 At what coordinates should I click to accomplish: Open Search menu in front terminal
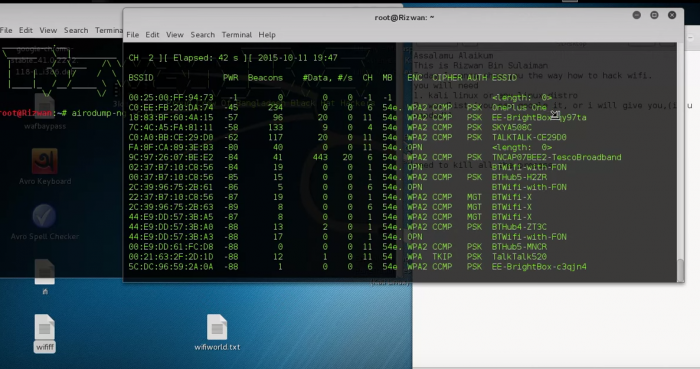coord(203,35)
